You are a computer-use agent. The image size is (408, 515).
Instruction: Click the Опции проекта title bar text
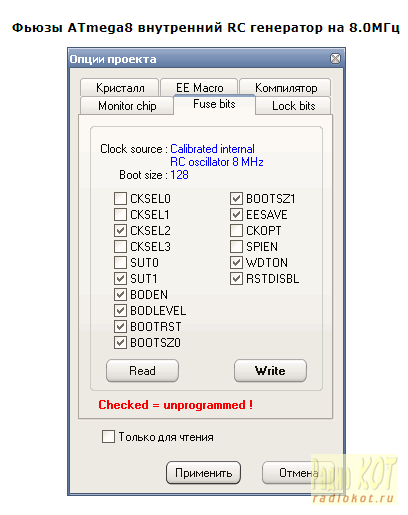tap(113, 59)
